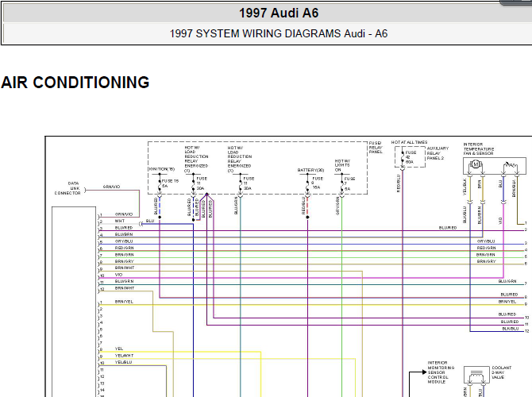This screenshot has width=532, height=397.
Task: Click the vertical "GRY/GRN" wire label
Action: coord(337,206)
